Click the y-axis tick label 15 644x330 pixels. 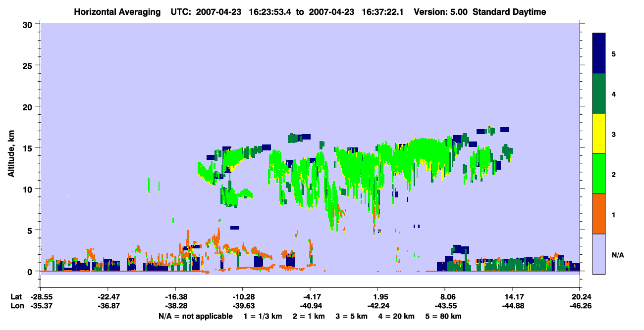[x=29, y=148]
